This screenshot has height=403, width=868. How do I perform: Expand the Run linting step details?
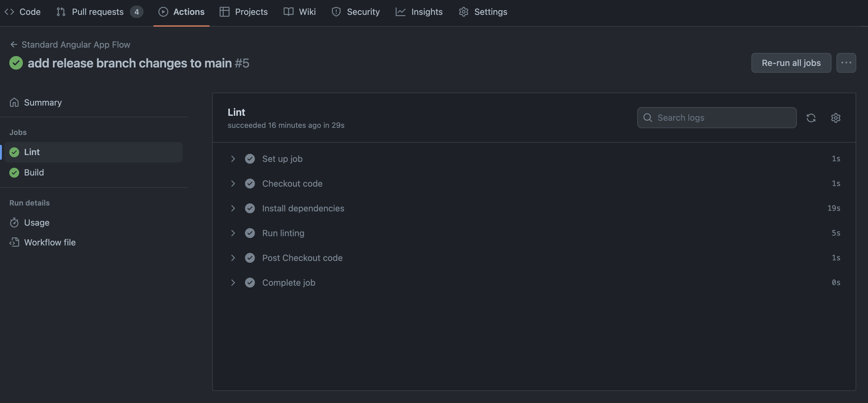[233, 233]
